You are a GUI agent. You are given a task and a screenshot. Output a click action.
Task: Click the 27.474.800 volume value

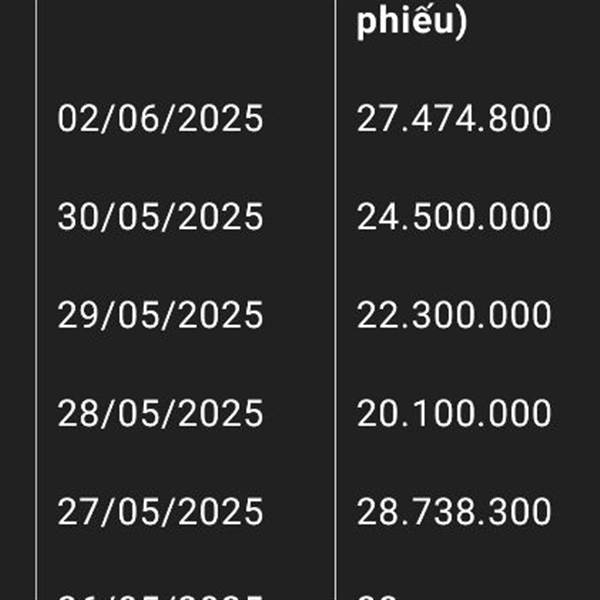coord(454,119)
